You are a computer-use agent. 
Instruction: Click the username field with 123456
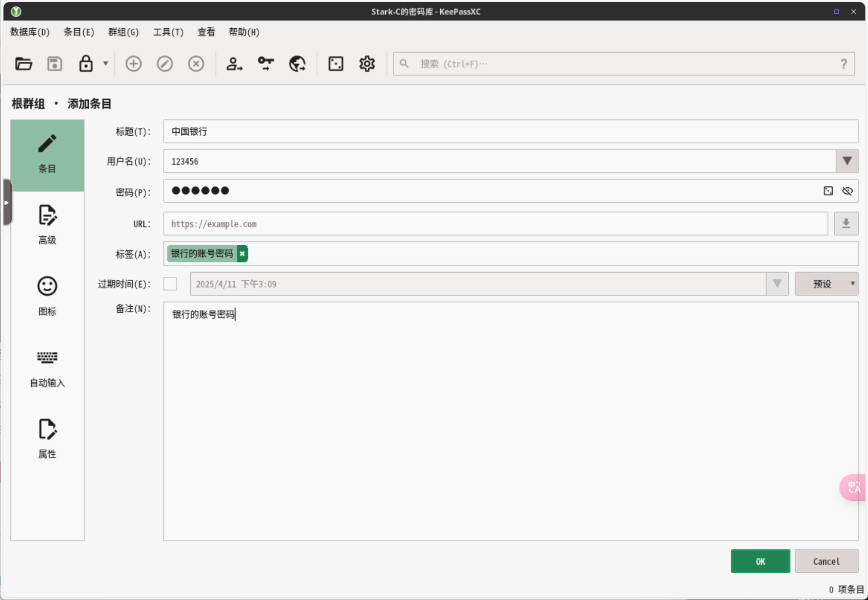tap(500, 162)
